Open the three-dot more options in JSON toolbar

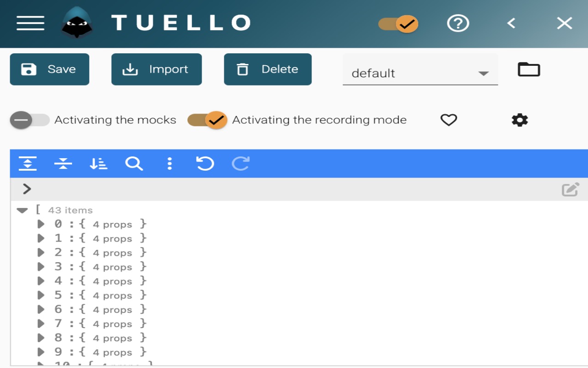[170, 163]
